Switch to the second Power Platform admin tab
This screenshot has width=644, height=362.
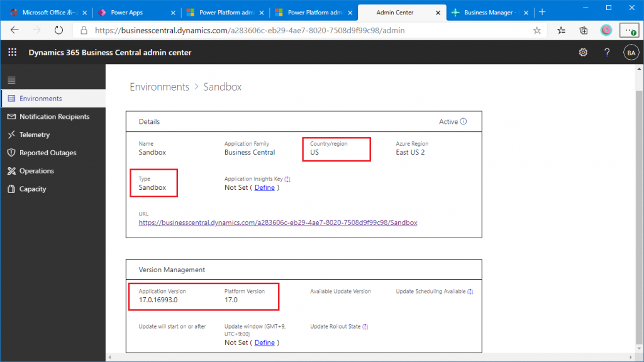(x=314, y=13)
